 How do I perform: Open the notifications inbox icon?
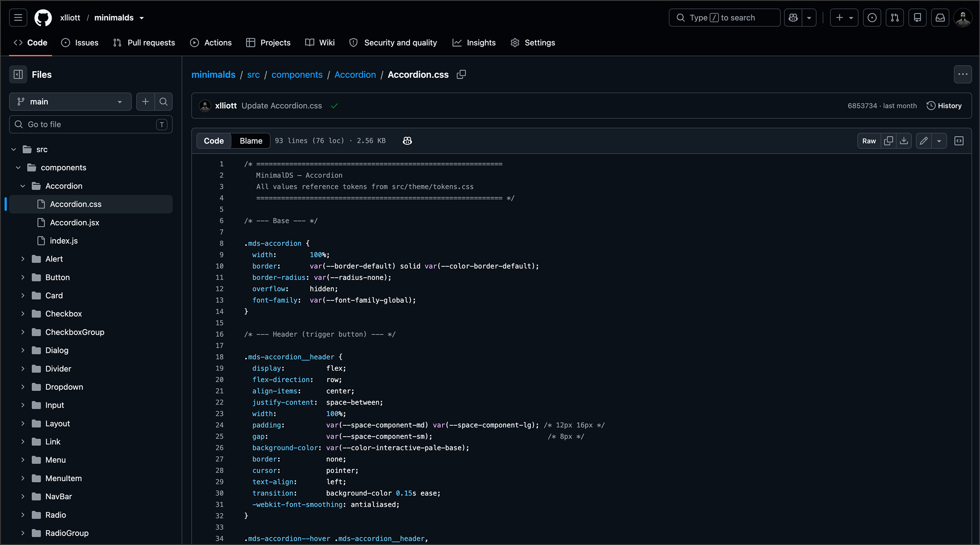pos(940,17)
